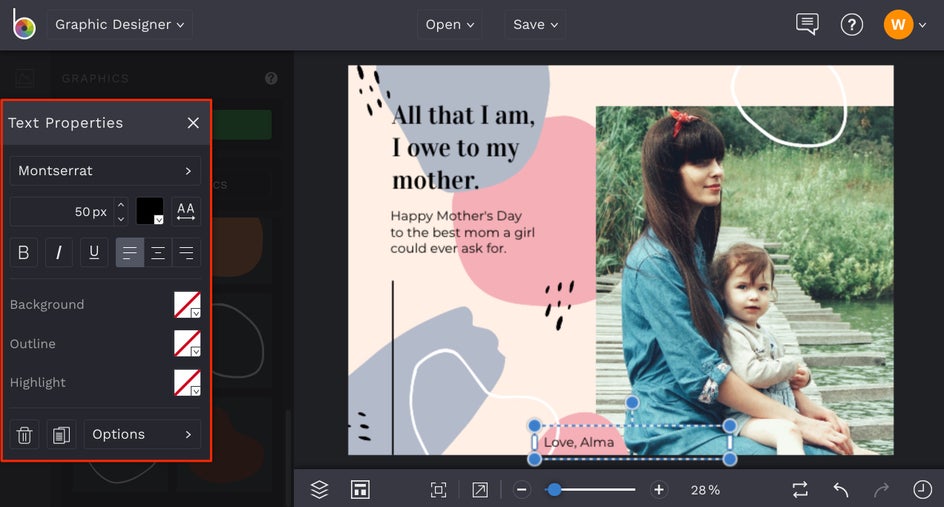Close the Text Properties panel
The width and height of the screenshot is (944, 507).
(193, 123)
